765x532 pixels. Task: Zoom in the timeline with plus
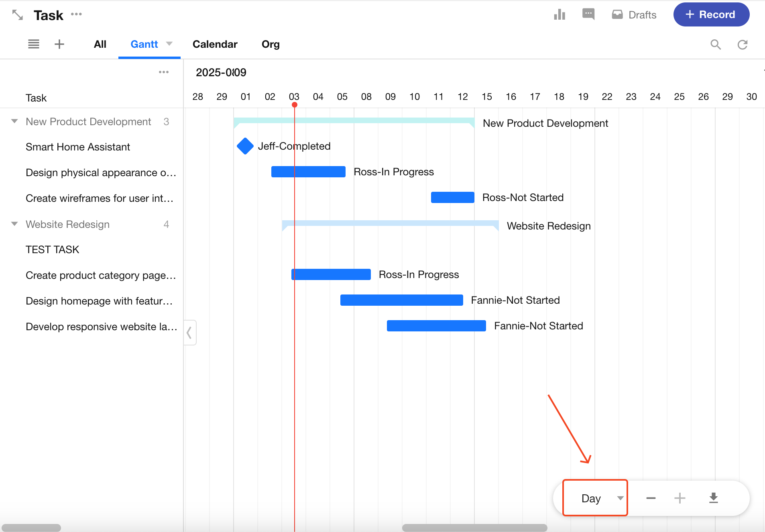pos(680,498)
